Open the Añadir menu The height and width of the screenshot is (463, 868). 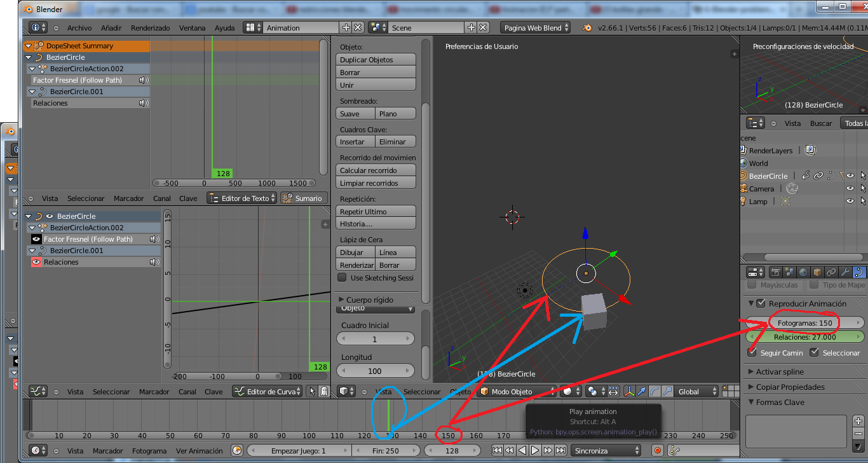click(x=111, y=28)
